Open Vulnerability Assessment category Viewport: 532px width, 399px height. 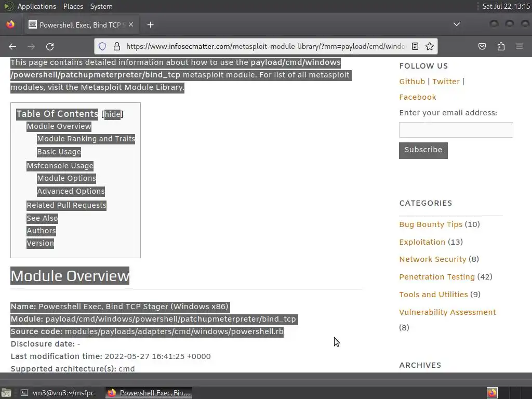pyautogui.click(x=447, y=312)
